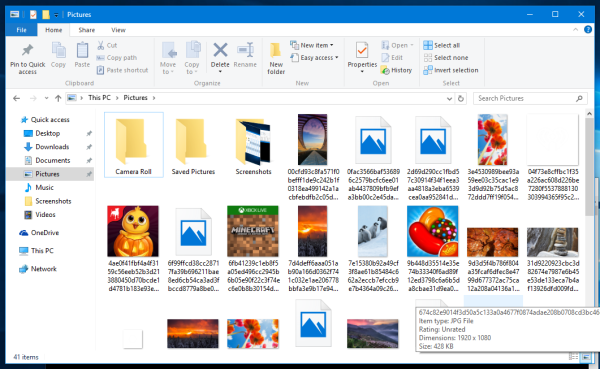
Task: Click the Rename ribbon icon
Action: pos(245,50)
